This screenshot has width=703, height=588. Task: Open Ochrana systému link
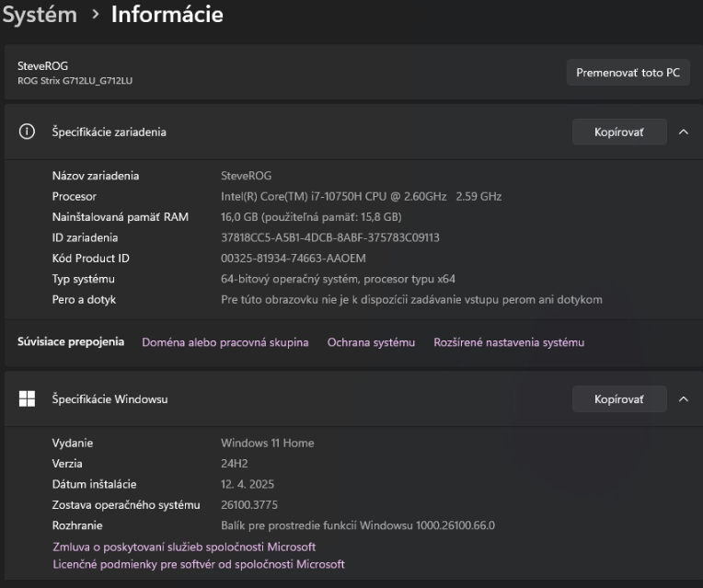pyautogui.click(x=371, y=342)
